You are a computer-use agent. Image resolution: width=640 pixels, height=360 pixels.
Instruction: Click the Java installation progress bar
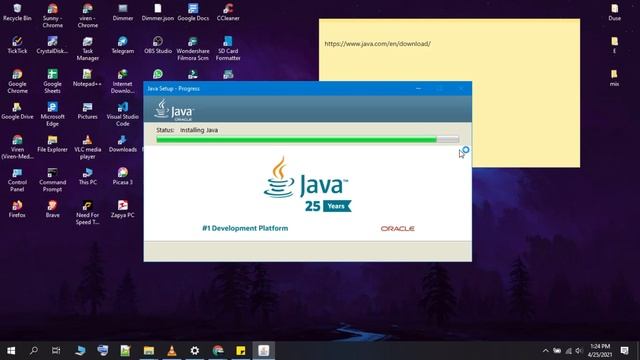[x=307, y=140]
